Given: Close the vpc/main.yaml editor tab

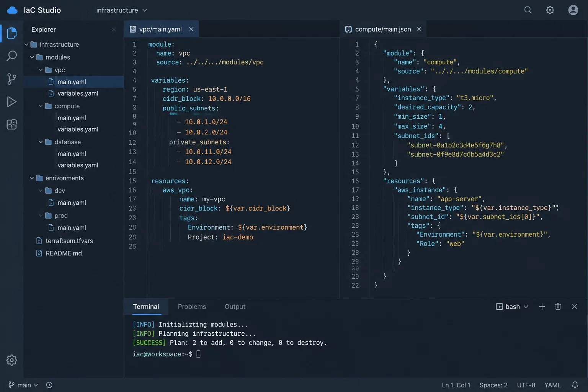Looking at the screenshot, I should pyautogui.click(x=191, y=29).
